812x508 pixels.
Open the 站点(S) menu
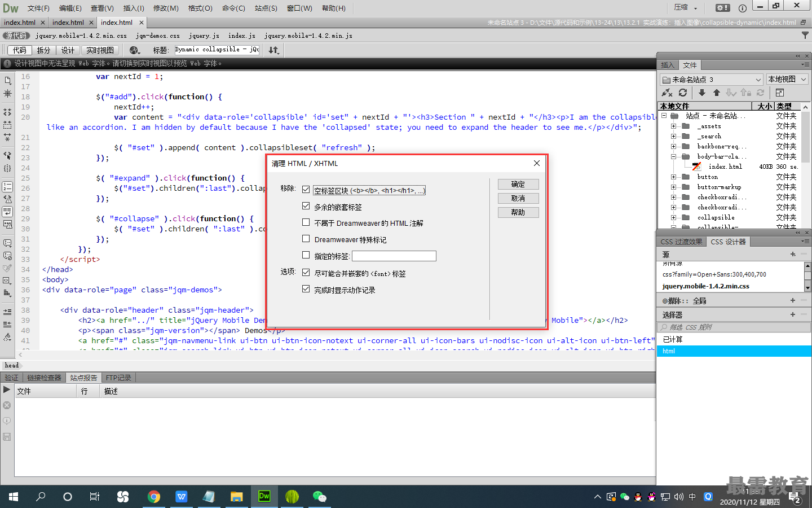[266, 8]
